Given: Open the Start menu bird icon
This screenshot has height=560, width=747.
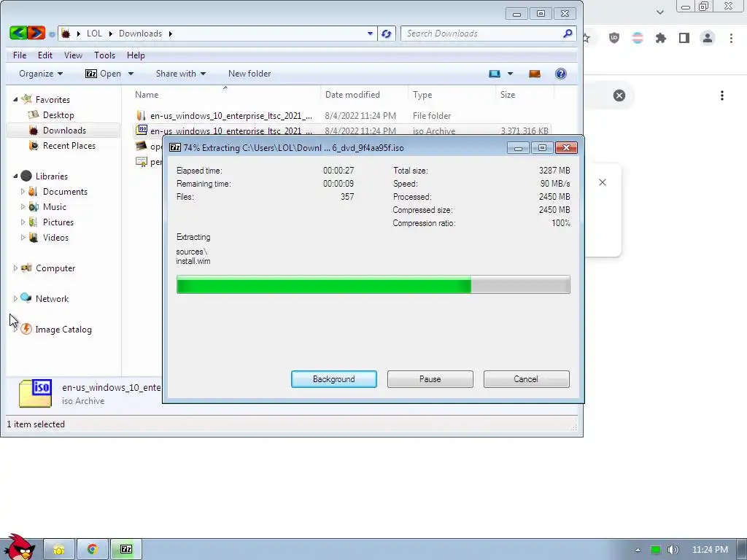Looking at the screenshot, I should (19, 548).
